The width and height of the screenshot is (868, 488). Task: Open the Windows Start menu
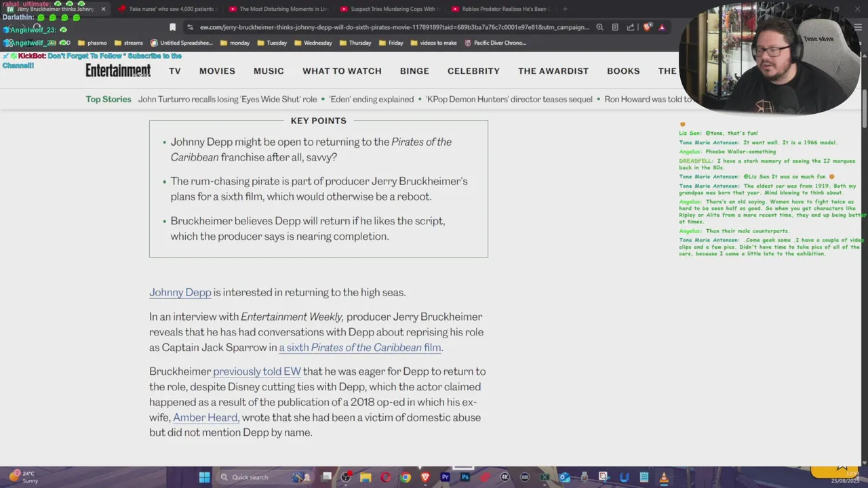[x=204, y=477]
